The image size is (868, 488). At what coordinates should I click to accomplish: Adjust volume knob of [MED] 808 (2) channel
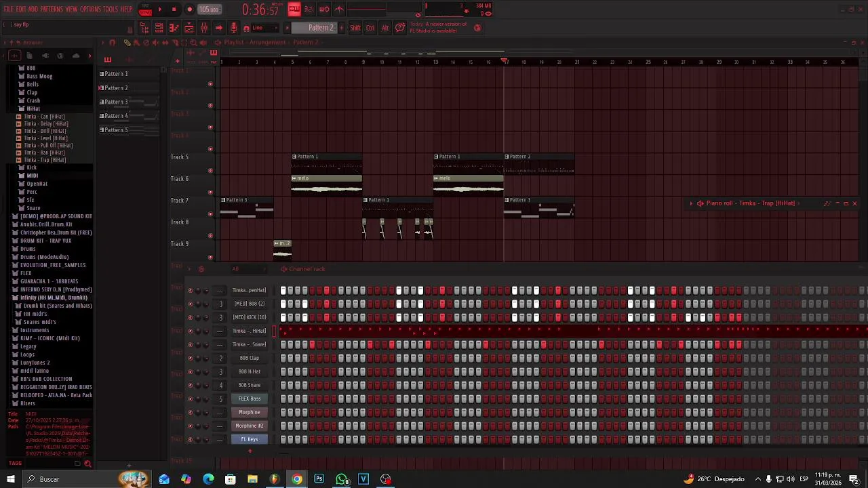pos(206,304)
